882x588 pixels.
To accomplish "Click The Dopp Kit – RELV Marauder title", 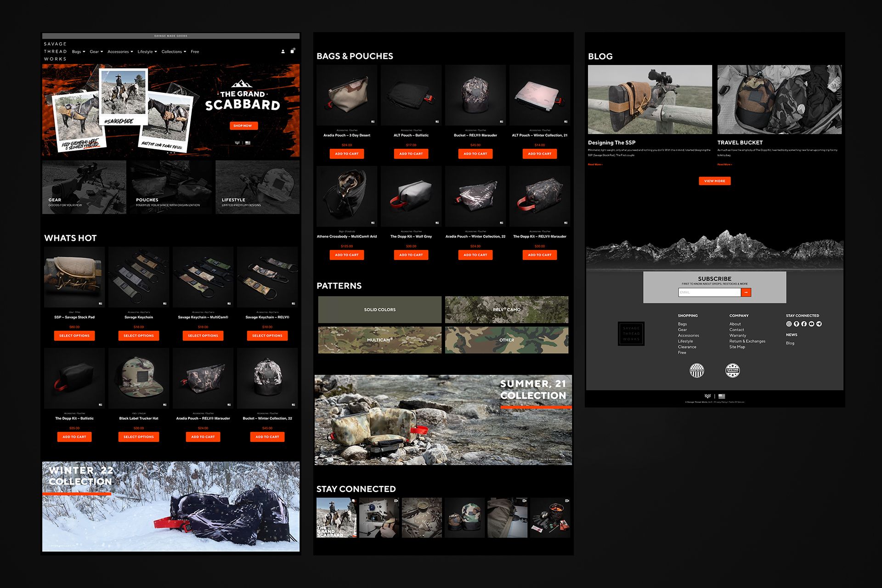I will pos(540,236).
